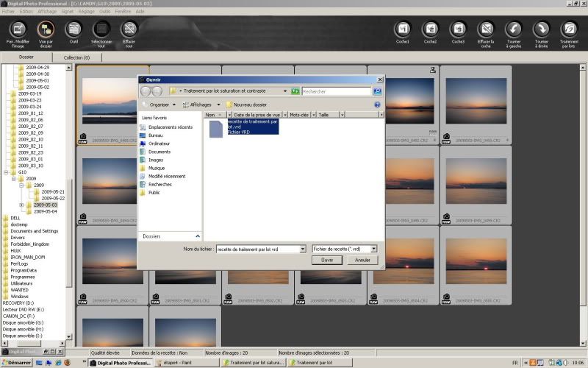Open the Fichier menu

pyautogui.click(x=8, y=11)
